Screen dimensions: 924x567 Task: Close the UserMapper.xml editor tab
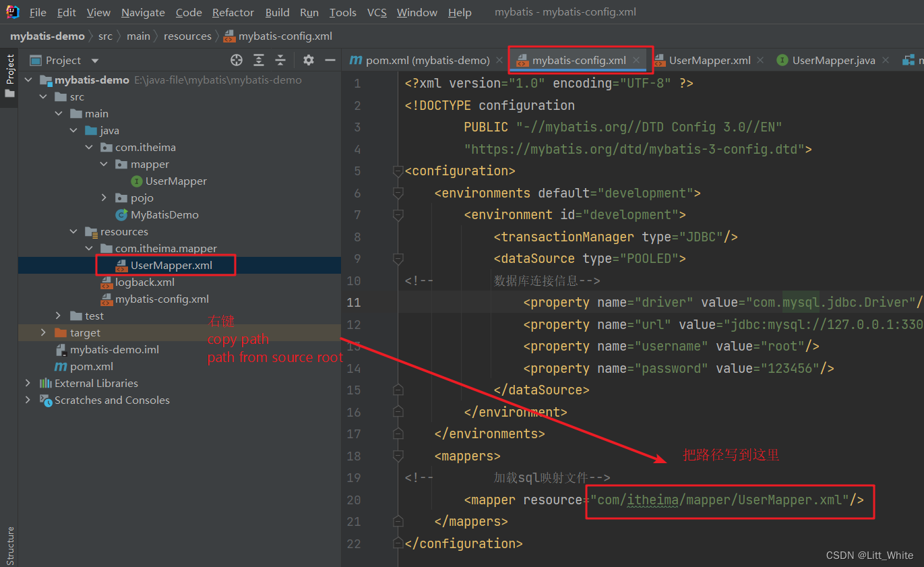coord(760,60)
